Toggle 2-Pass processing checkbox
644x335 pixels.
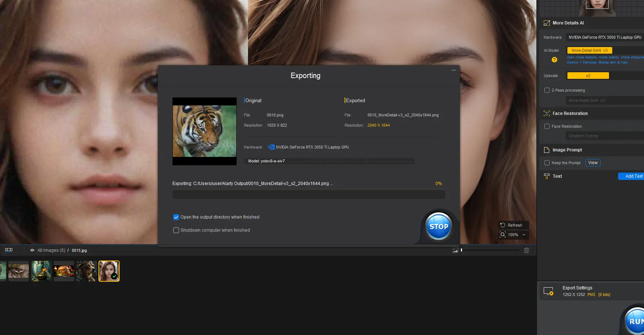coord(547,90)
